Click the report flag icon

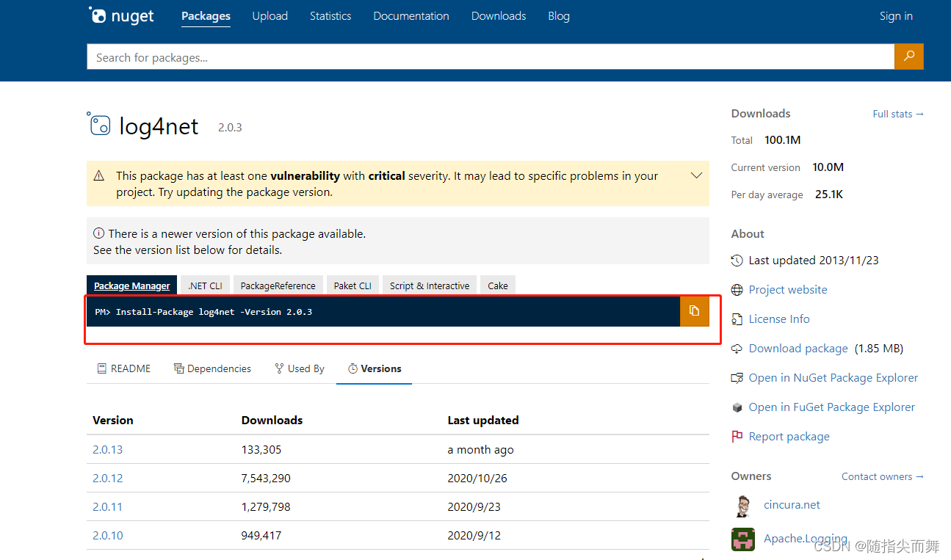pyautogui.click(x=737, y=437)
